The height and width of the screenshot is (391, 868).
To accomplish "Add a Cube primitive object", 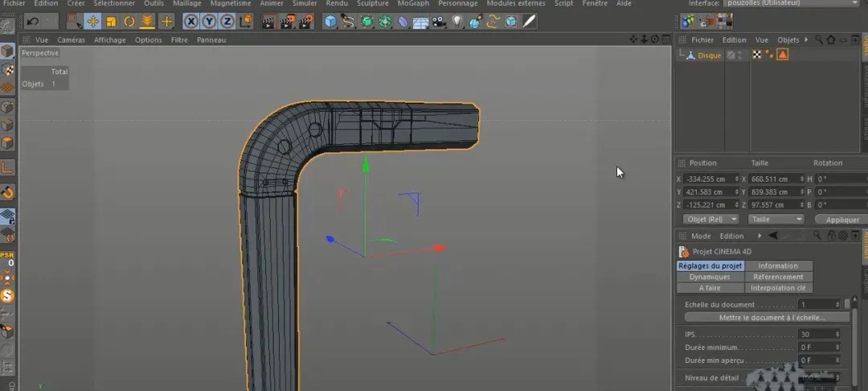I will pyautogui.click(x=330, y=22).
